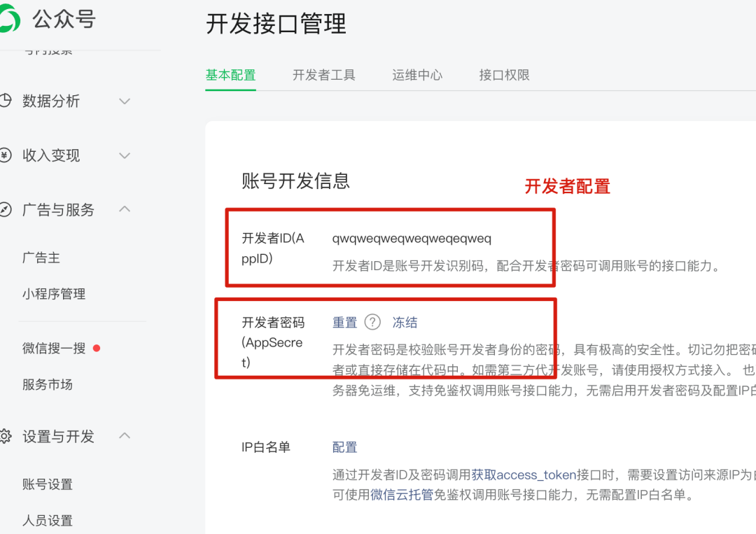This screenshot has width=756, height=534.
Task: Open 小程序管理 in the sidebar
Action: click(x=54, y=294)
